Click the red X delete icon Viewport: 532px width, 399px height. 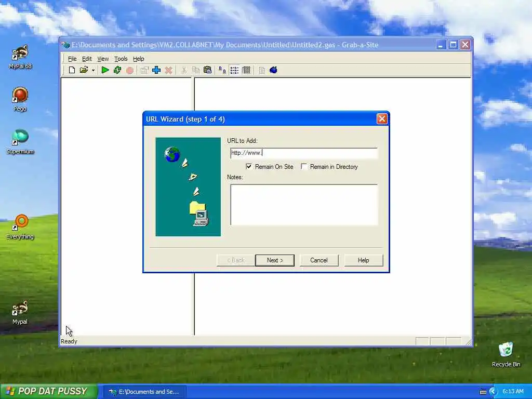coord(169,70)
